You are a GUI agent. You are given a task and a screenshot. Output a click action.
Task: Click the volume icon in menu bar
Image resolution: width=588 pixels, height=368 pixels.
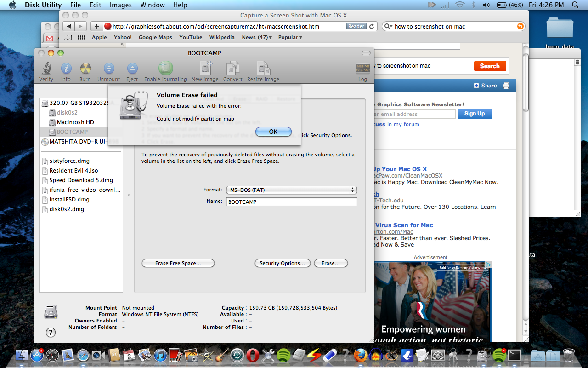point(486,5)
